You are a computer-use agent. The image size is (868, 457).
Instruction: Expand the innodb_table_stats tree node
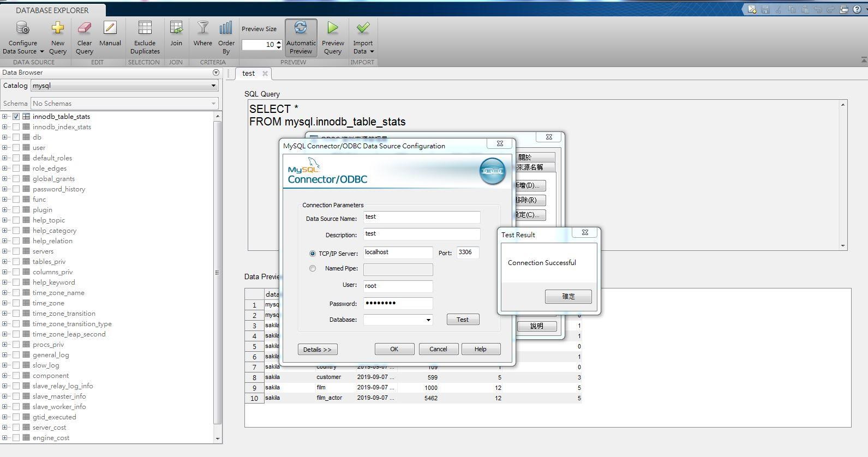(5, 117)
